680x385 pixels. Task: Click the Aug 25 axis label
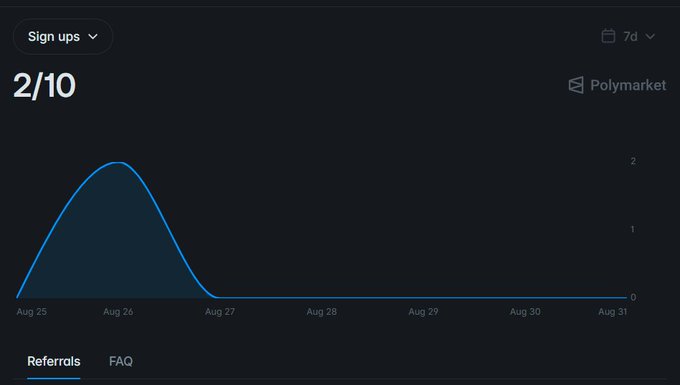point(32,312)
